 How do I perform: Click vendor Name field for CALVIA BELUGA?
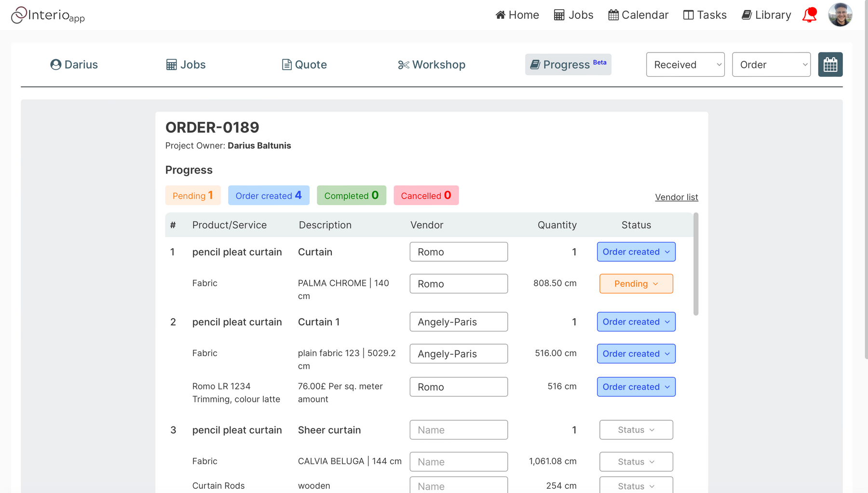[x=459, y=462]
